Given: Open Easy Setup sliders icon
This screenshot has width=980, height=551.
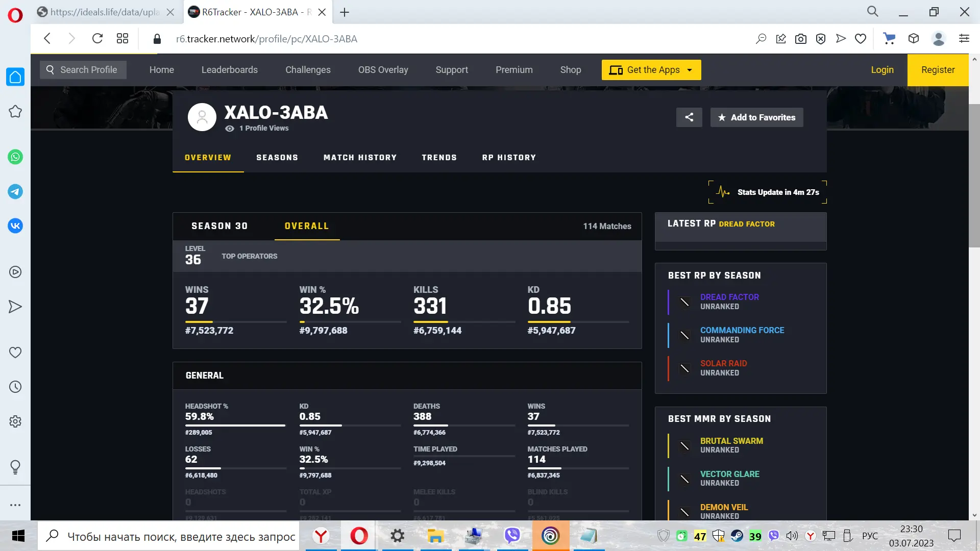Looking at the screenshot, I should click(964, 39).
